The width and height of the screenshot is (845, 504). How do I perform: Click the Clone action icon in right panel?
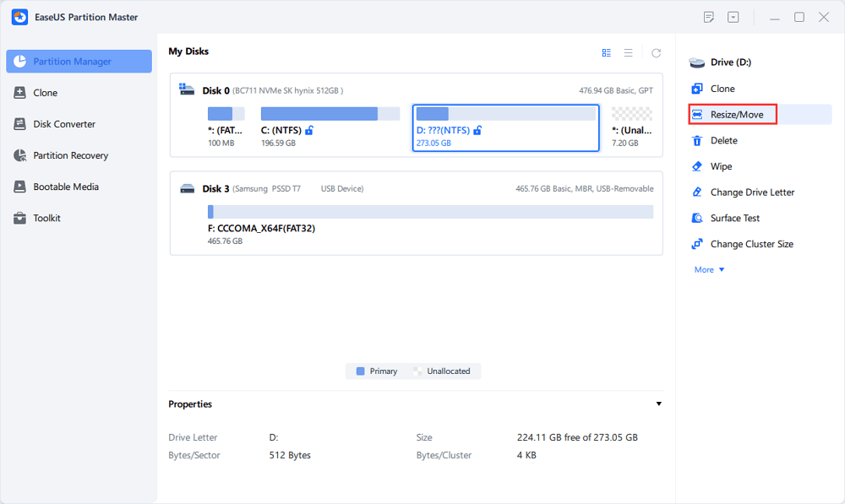click(x=697, y=89)
